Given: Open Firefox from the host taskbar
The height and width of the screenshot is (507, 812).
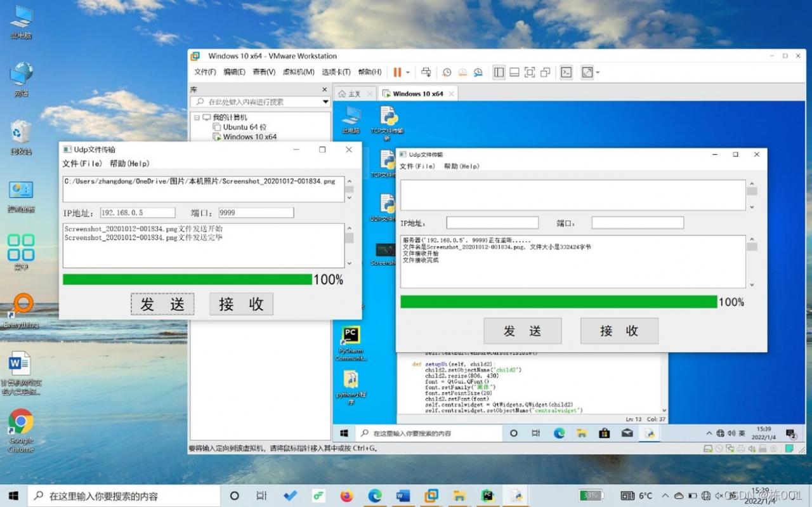Looking at the screenshot, I should 346,496.
